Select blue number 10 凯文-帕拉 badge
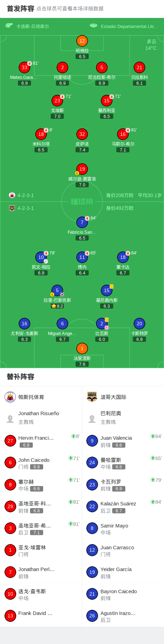The height and width of the screenshot is (644, 164). pos(41,257)
